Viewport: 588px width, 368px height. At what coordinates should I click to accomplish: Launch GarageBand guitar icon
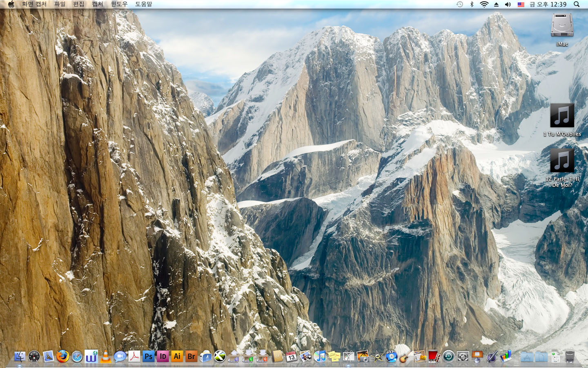(x=405, y=357)
